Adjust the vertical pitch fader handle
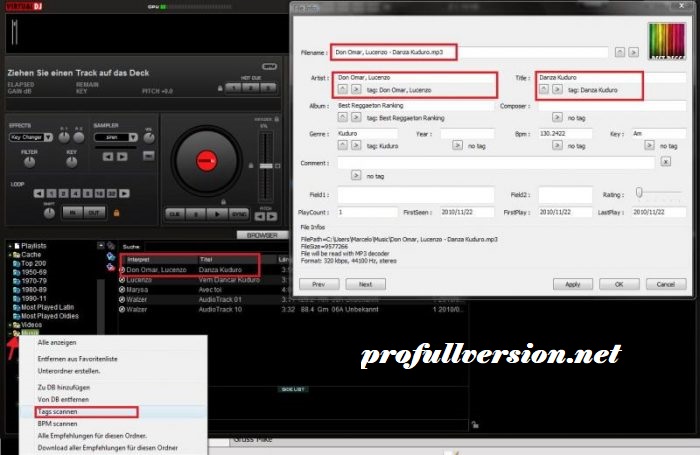 tap(266, 166)
